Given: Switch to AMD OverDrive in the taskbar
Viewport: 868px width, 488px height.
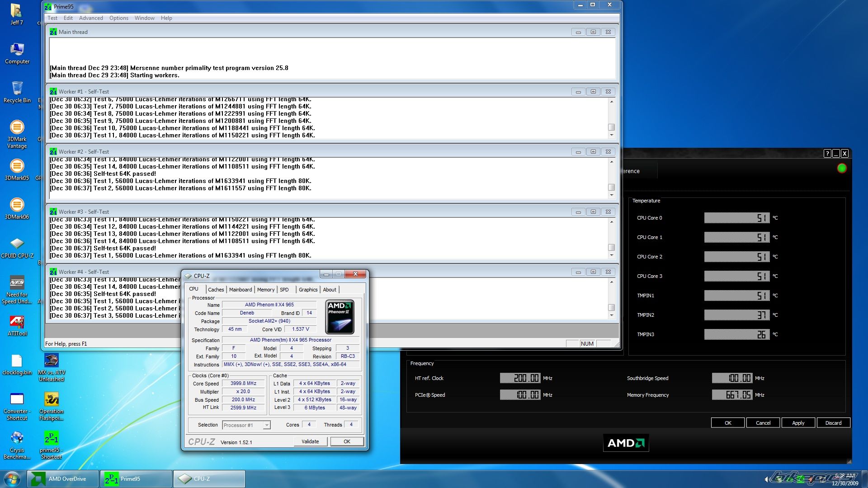Looking at the screenshot, I should pyautogui.click(x=63, y=479).
